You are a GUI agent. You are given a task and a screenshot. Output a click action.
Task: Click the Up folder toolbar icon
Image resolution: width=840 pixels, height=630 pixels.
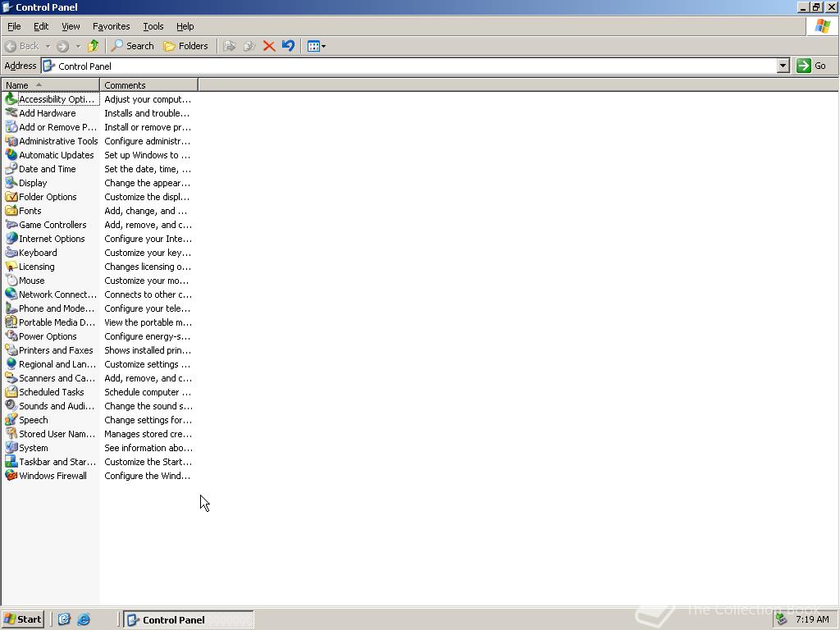(x=94, y=46)
